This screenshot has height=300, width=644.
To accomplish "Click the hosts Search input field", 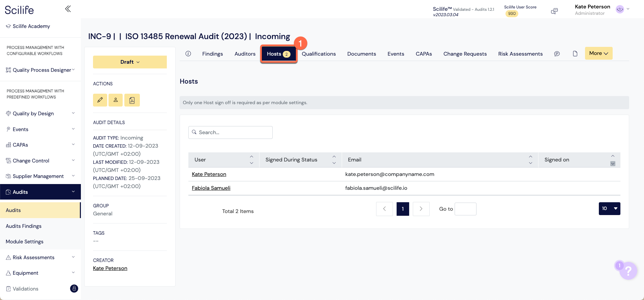I will [231, 132].
